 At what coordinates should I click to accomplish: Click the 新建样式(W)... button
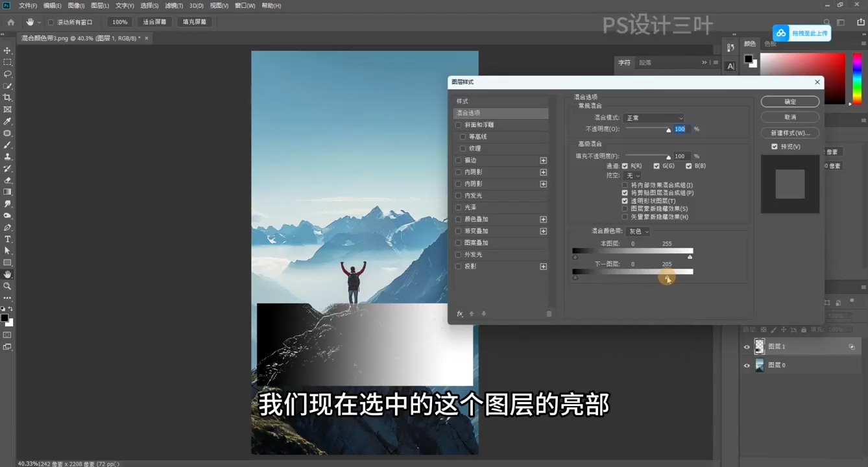[x=790, y=133]
